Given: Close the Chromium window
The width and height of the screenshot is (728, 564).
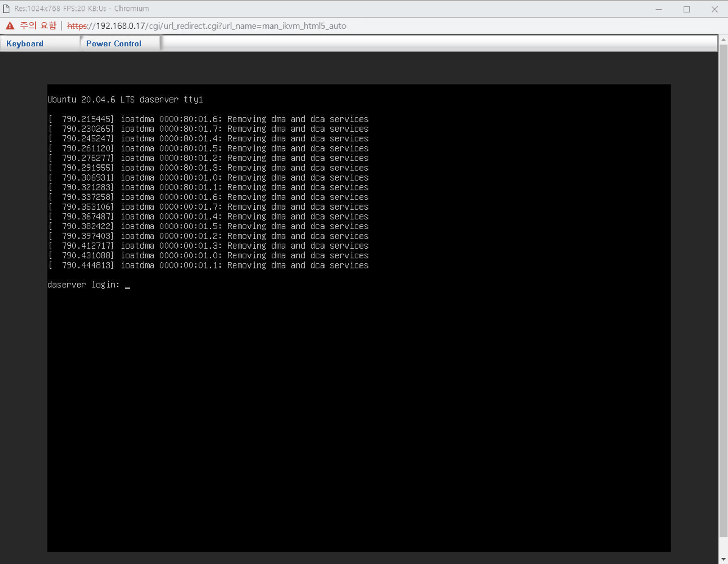Looking at the screenshot, I should tap(714, 9).
